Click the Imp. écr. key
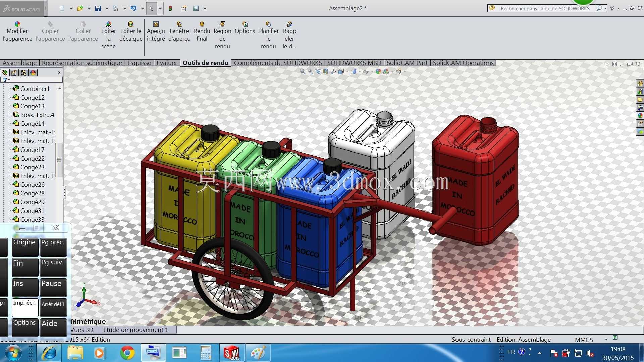The height and width of the screenshot is (362, 644). [x=25, y=307]
